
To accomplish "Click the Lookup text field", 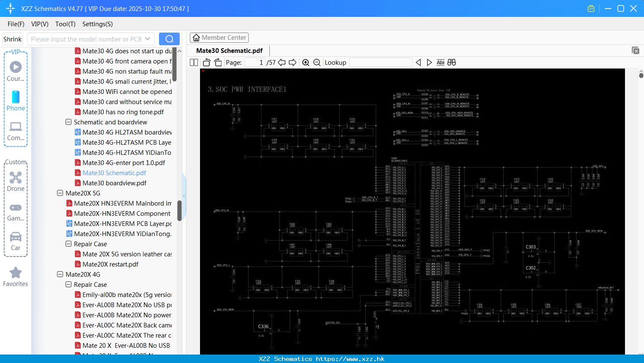I will tap(381, 62).
